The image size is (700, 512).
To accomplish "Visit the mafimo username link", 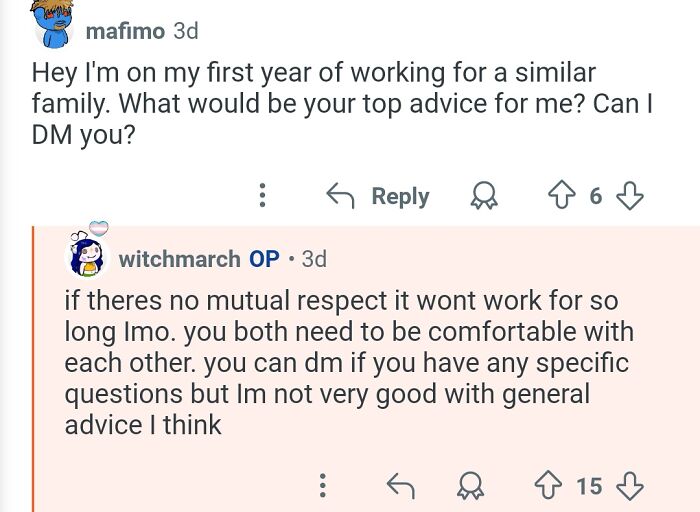I will [x=125, y=31].
